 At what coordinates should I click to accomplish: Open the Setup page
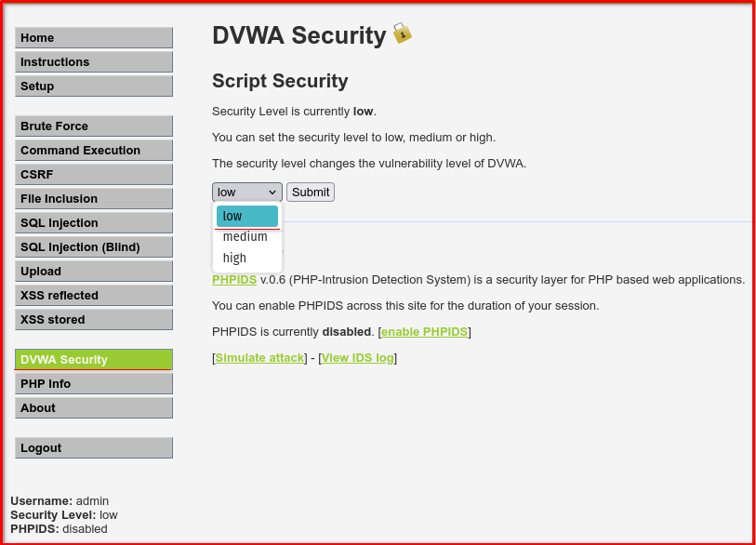[94, 86]
